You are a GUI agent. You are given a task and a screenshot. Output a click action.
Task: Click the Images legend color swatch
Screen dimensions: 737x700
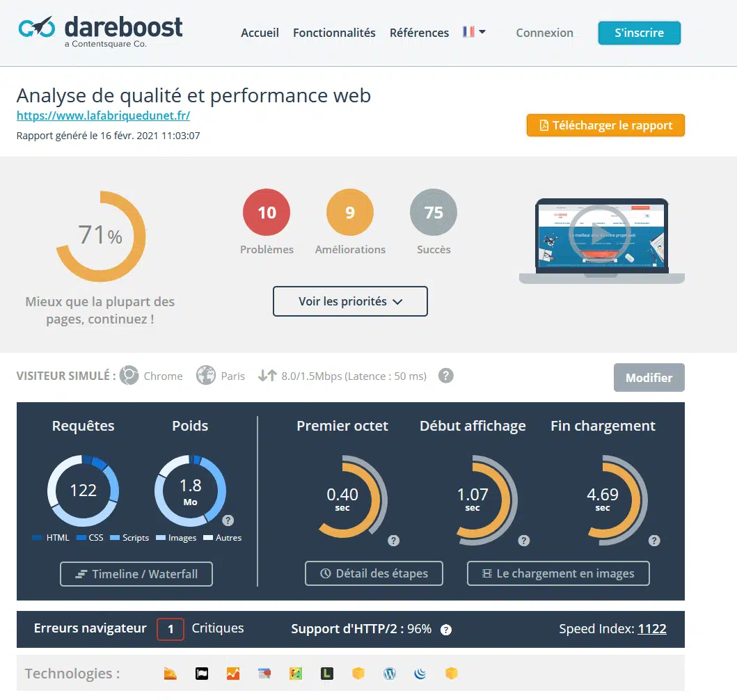click(x=161, y=537)
